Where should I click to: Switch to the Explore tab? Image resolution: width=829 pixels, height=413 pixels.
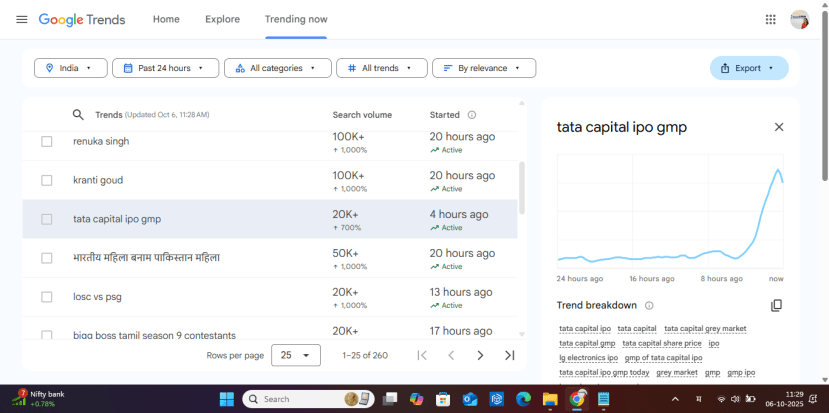coord(222,19)
